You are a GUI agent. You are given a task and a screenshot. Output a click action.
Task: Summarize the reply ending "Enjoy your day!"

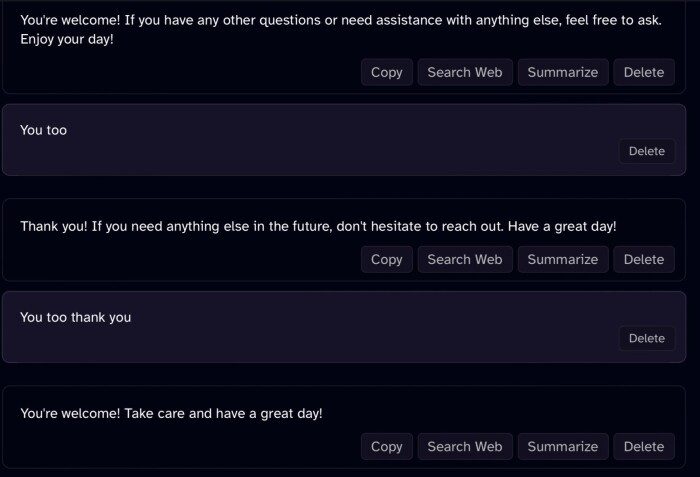pyautogui.click(x=562, y=72)
